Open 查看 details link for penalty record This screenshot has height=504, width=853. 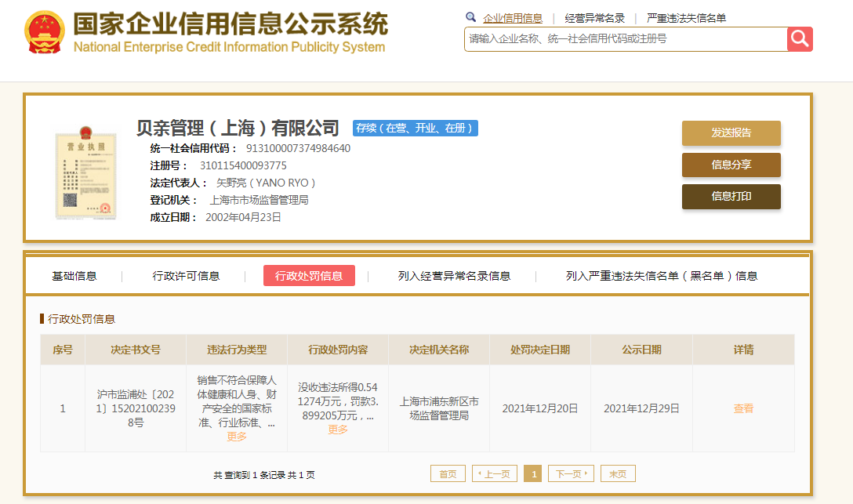coord(743,408)
